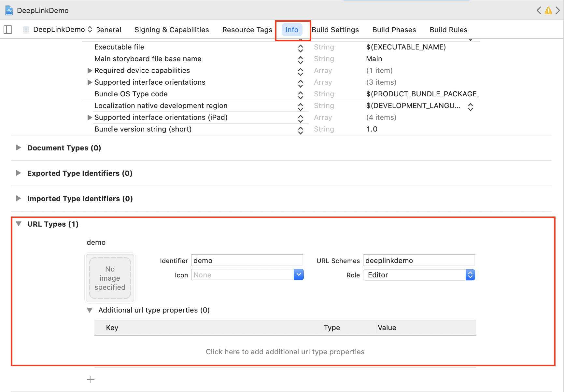The width and height of the screenshot is (564, 392).
Task: Select the Main storyboard value
Action: point(374,59)
